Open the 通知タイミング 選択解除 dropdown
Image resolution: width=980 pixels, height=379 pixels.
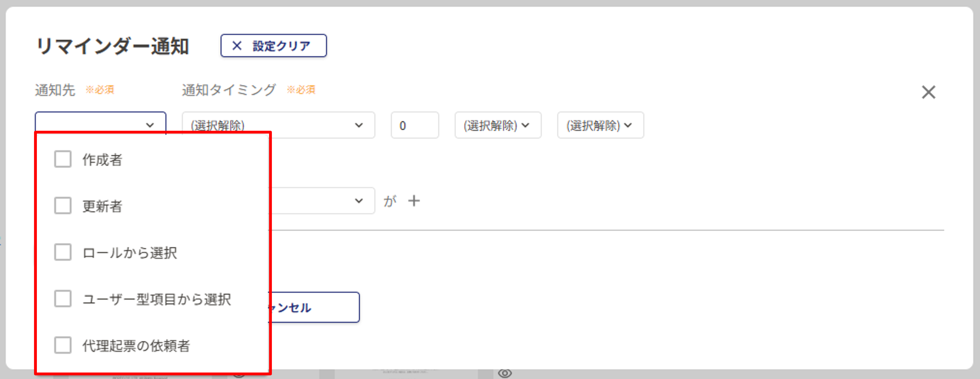(278, 125)
